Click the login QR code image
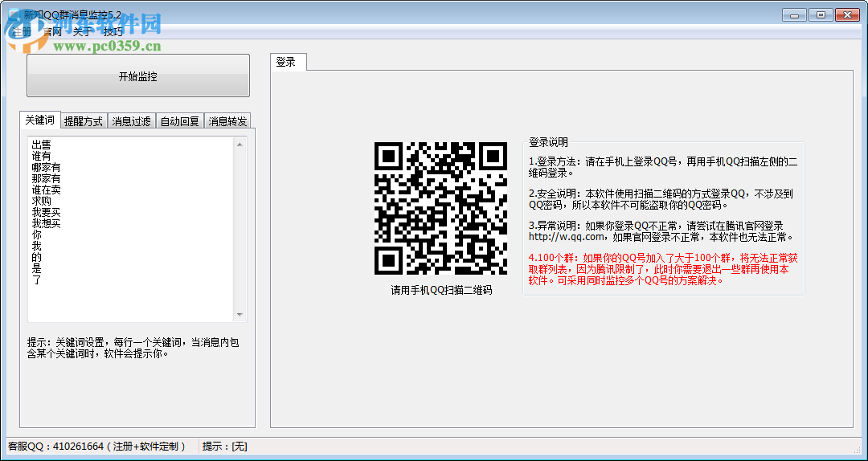868x461 pixels. click(440, 208)
